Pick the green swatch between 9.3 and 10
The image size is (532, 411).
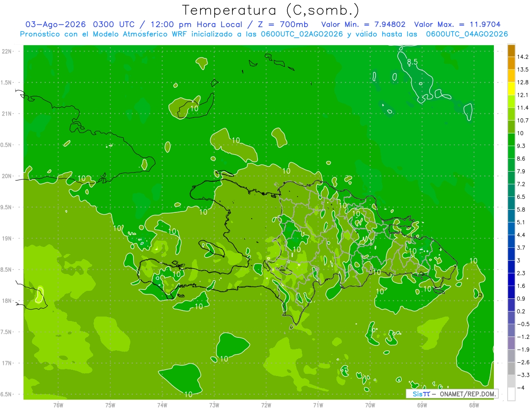tap(511, 140)
